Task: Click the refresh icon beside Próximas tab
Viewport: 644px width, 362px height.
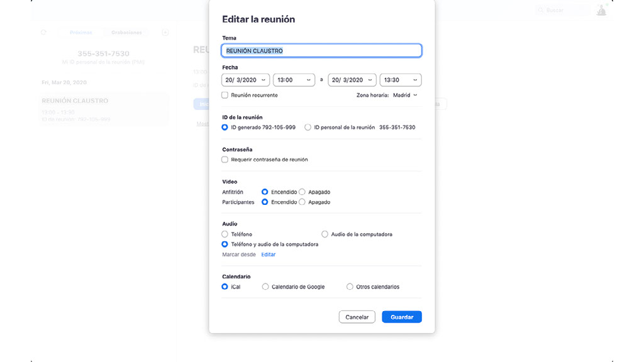Action: tap(43, 32)
